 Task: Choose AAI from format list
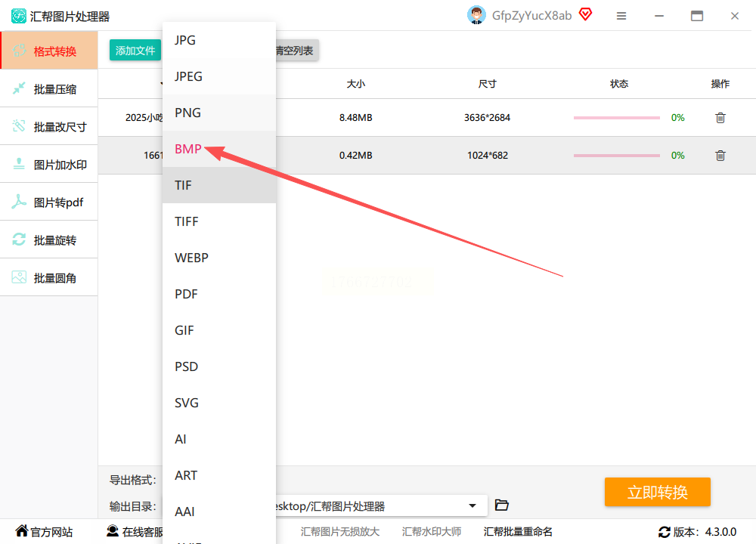click(x=219, y=512)
